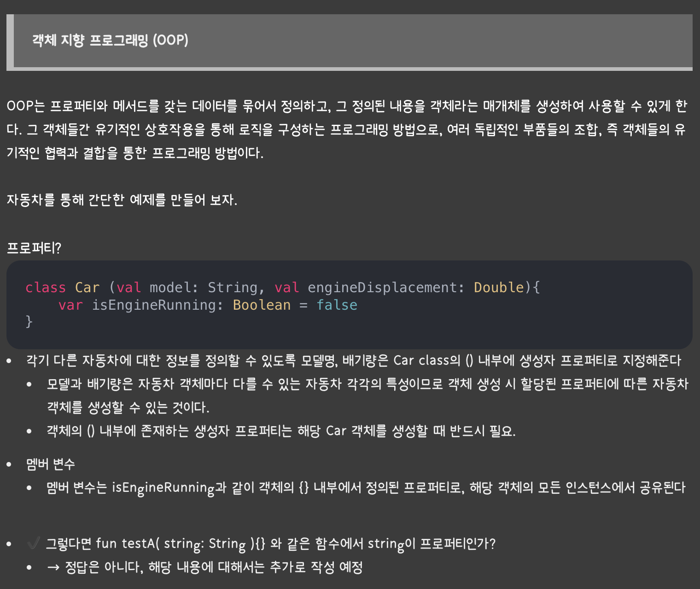Click the closing brace in the code block
Viewport: 700px width, 589px height.
pyautogui.click(x=29, y=321)
